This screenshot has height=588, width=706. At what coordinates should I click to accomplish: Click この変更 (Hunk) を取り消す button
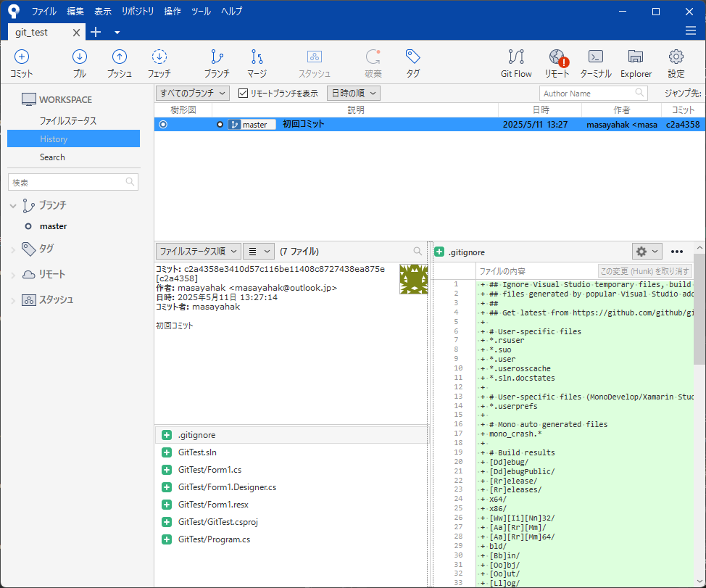click(645, 271)
